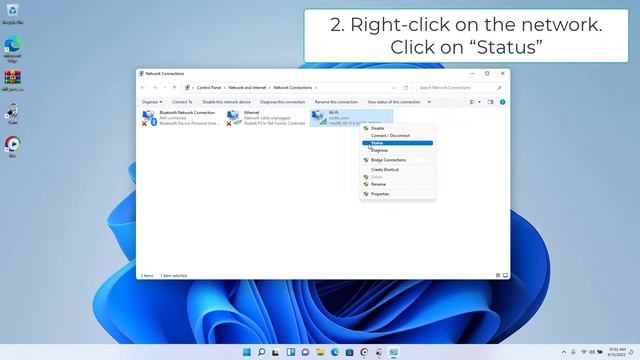The width and height of the screenshot is (640, 360).
Task: Open the view options dropdown arrow
Action: pos(480,102)
